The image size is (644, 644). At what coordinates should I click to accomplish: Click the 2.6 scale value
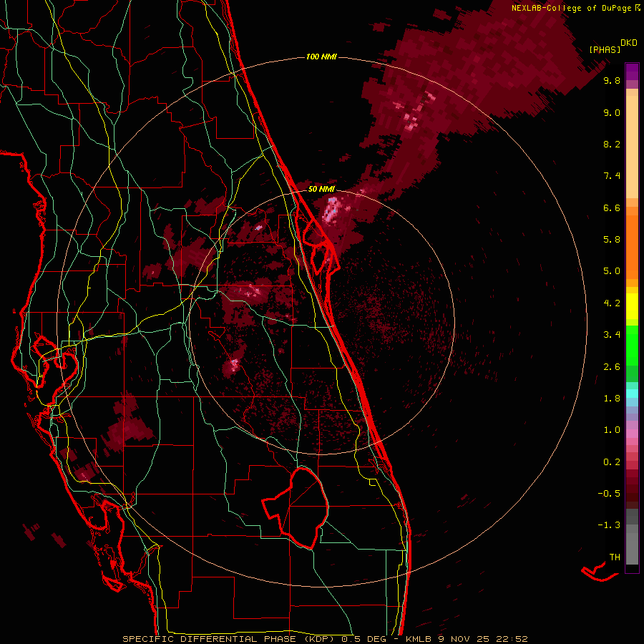pyautogui.click(x=612, y=367)
